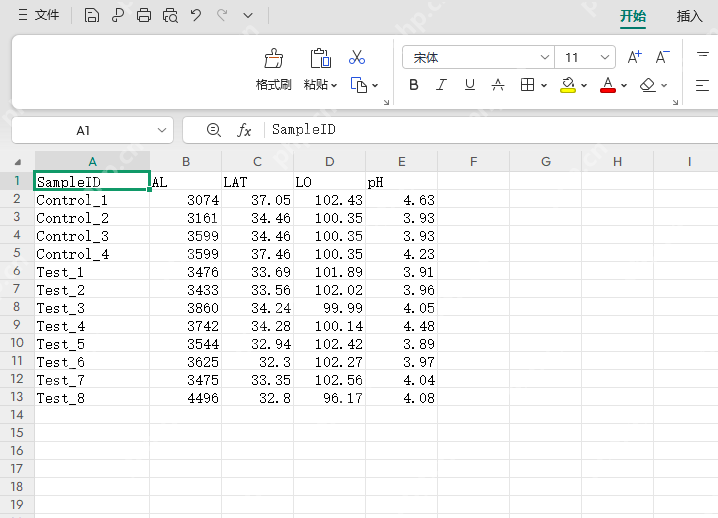This screenshot has width=718, height=518.
Task: Click the Print icon
Action: (x=144, y=15)
